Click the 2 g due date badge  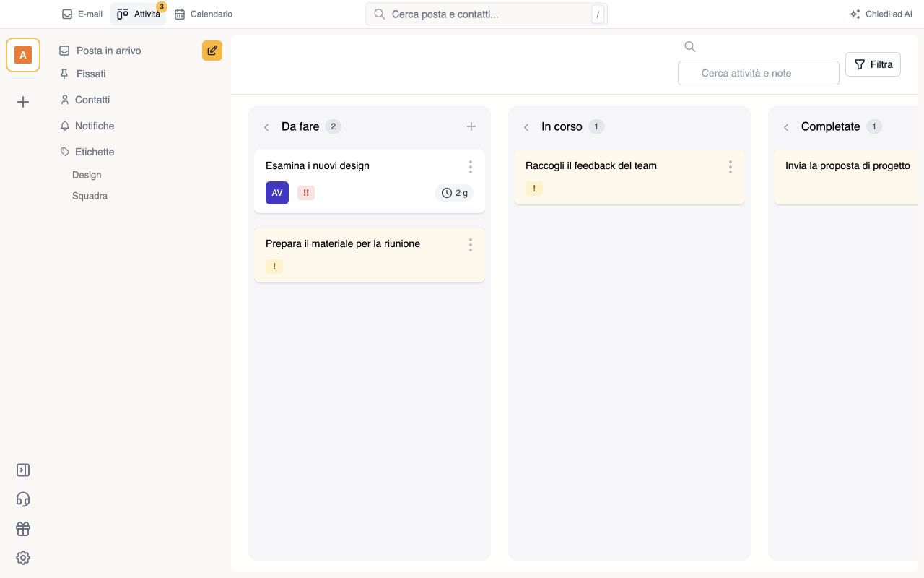pos(455,193)
